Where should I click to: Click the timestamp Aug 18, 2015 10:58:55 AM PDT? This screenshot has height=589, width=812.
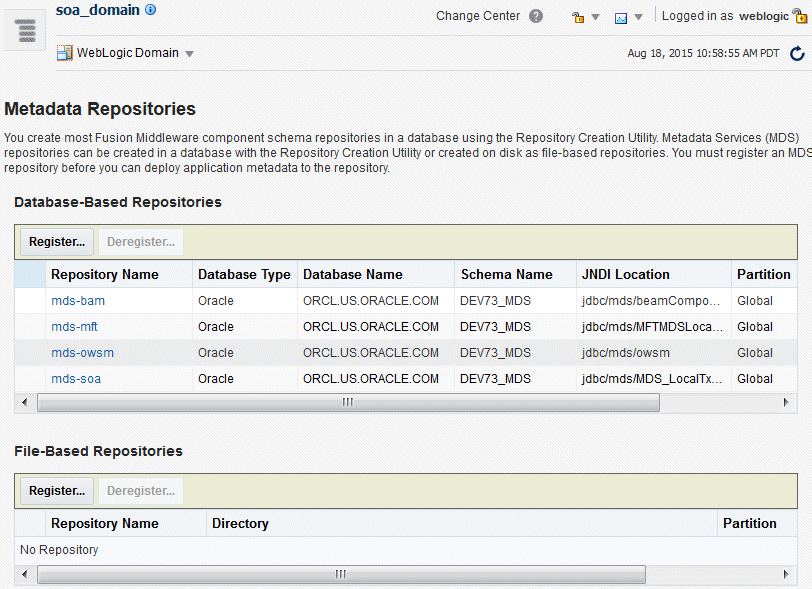[703, 53]
